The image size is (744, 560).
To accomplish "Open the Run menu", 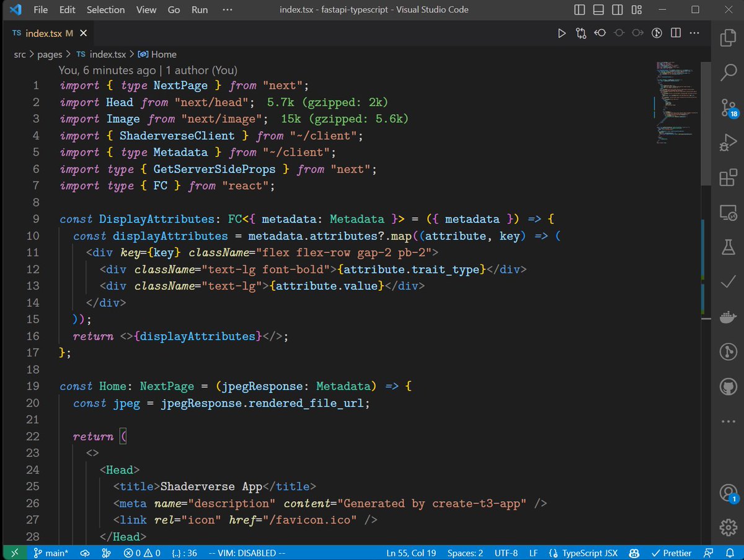I will (x=200, y=10).
